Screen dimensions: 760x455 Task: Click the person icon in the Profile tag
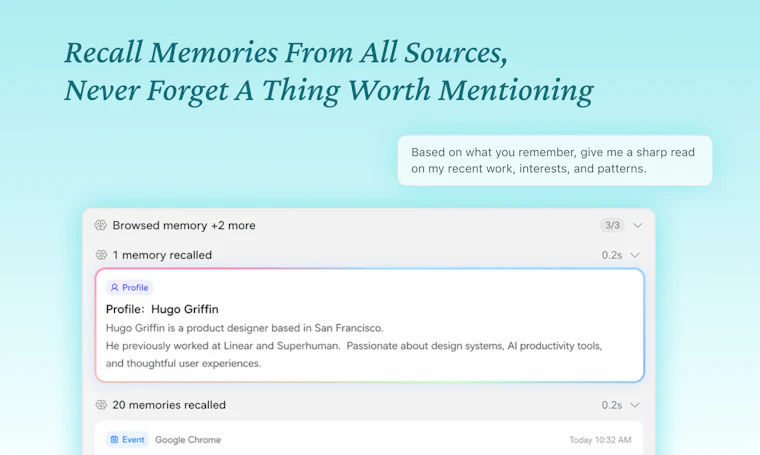coord(114,287)
